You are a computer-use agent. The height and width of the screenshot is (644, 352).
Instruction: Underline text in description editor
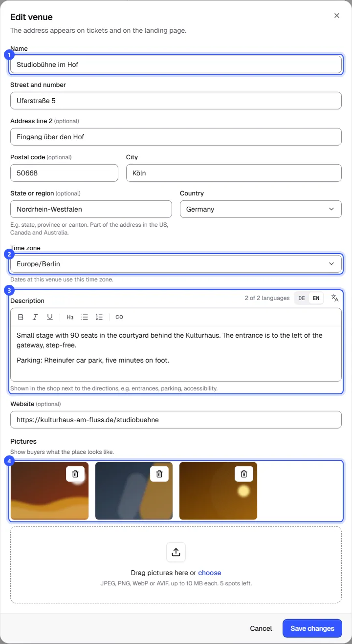[x=50, y=317]
